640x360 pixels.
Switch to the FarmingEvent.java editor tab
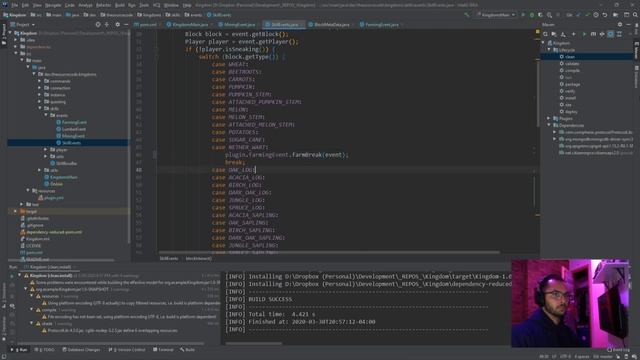point(380,24)
